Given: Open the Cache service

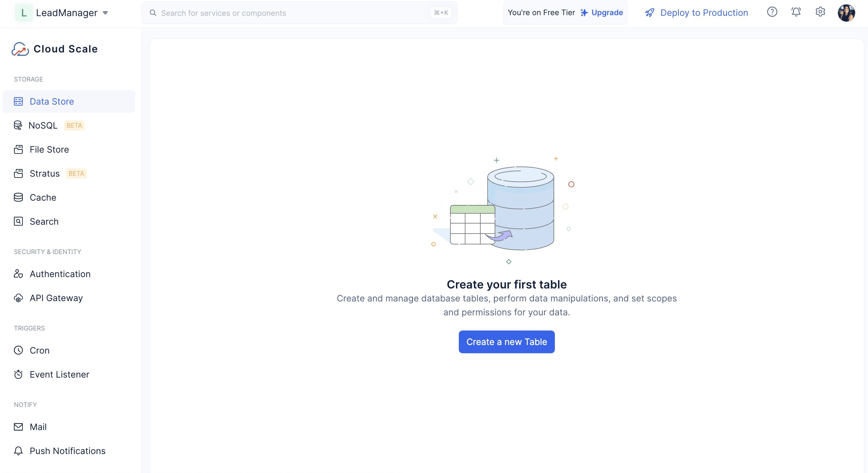Looking at the screenshot, I should click(x=43, y=197).
